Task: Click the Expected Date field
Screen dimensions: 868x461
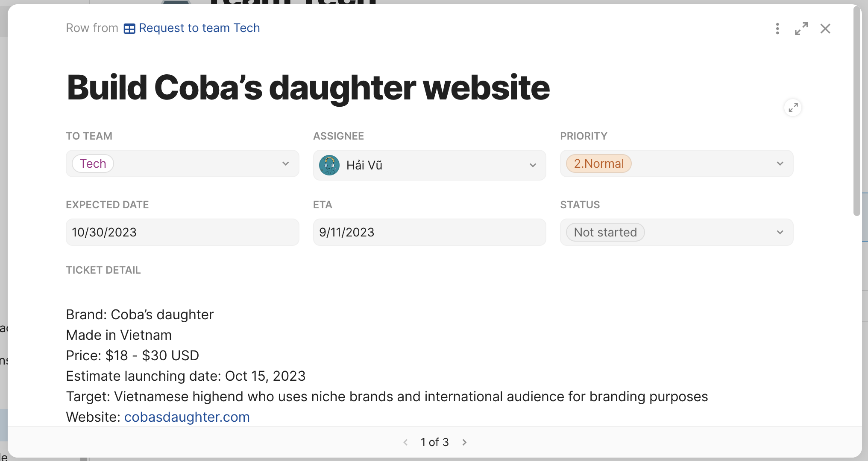Action: click(x=182, y=232)
